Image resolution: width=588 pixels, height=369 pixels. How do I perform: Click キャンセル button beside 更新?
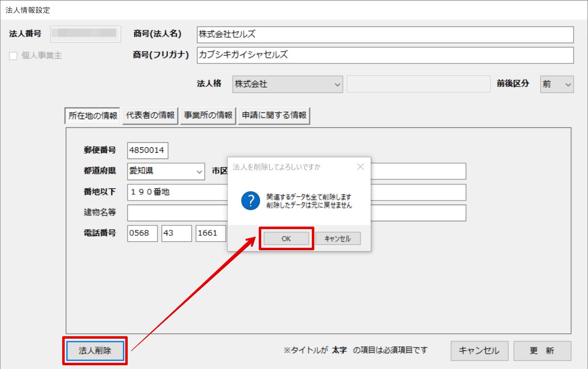[479, 351]
